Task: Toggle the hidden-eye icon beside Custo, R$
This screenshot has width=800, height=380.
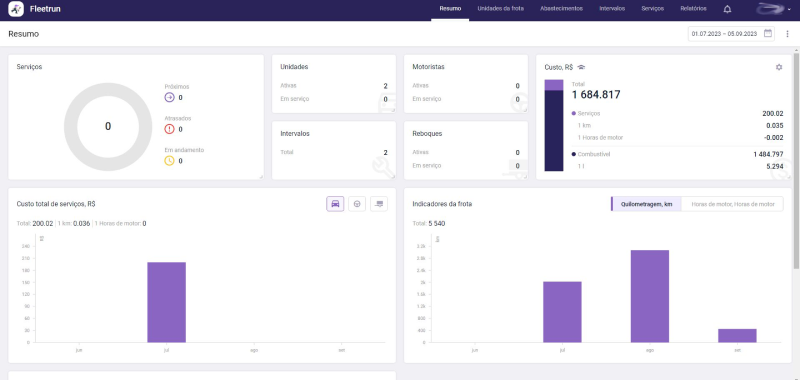Action: point(581,67)
